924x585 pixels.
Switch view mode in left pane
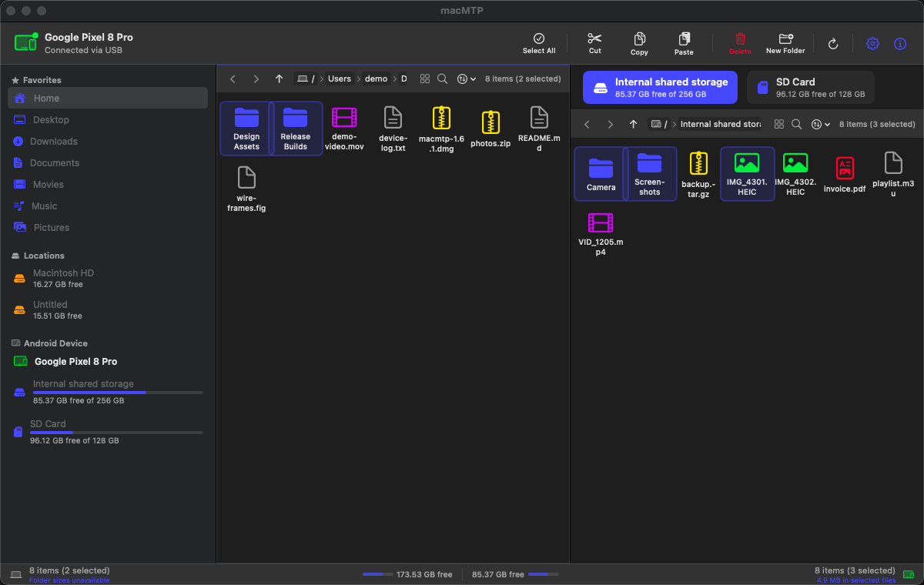(424, 79)
